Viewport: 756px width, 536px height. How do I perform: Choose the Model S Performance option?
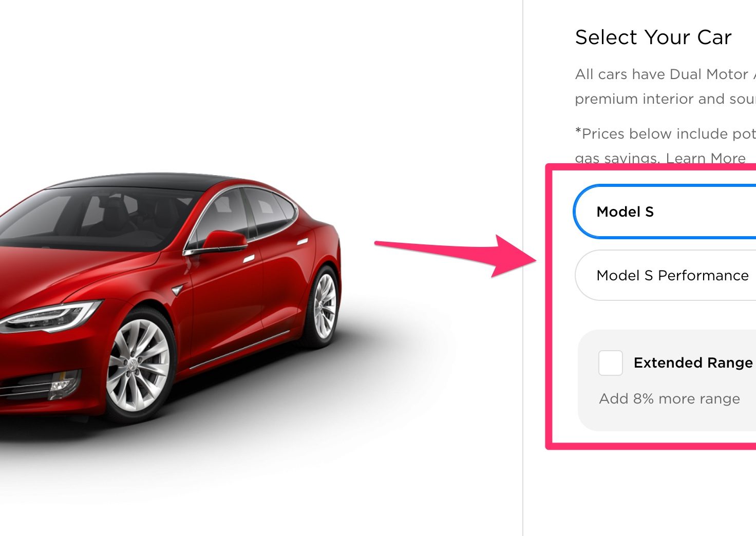[x=666, y=275]
